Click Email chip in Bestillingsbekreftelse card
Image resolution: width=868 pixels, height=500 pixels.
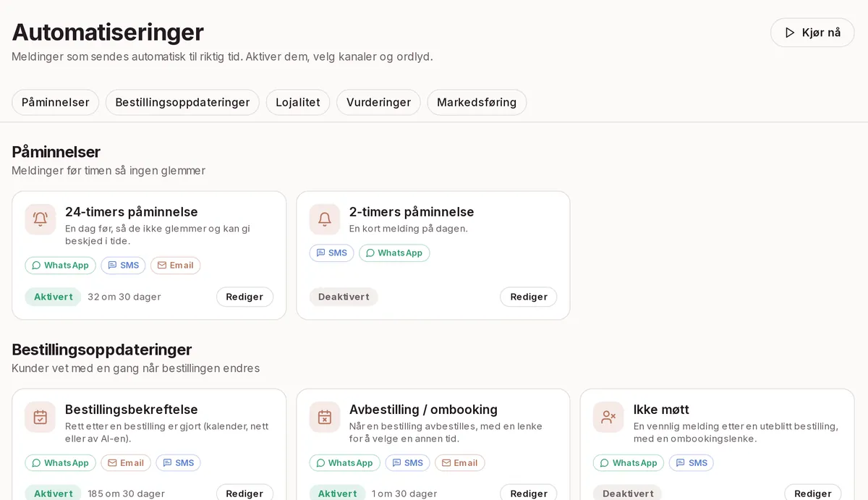tap(126, 463)
